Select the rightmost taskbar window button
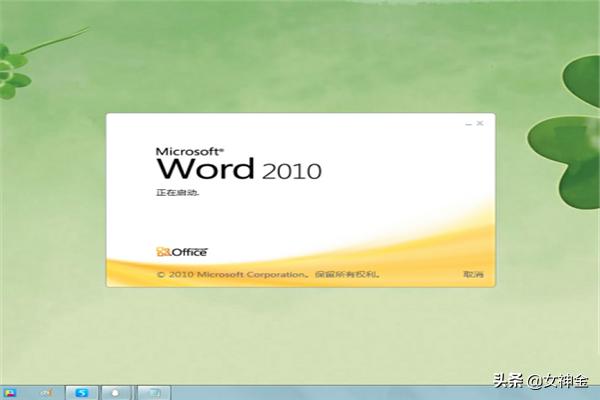This screenshot has height=400, width=600. point(155,392)
